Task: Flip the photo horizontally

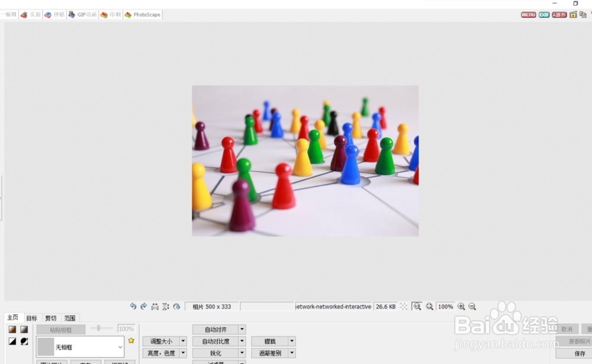Action: tap(155, 307)
